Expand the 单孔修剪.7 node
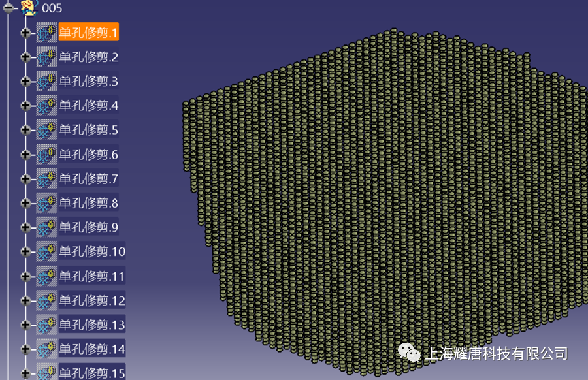The height and width of the screenshot is (380, 588). point(25,178)
